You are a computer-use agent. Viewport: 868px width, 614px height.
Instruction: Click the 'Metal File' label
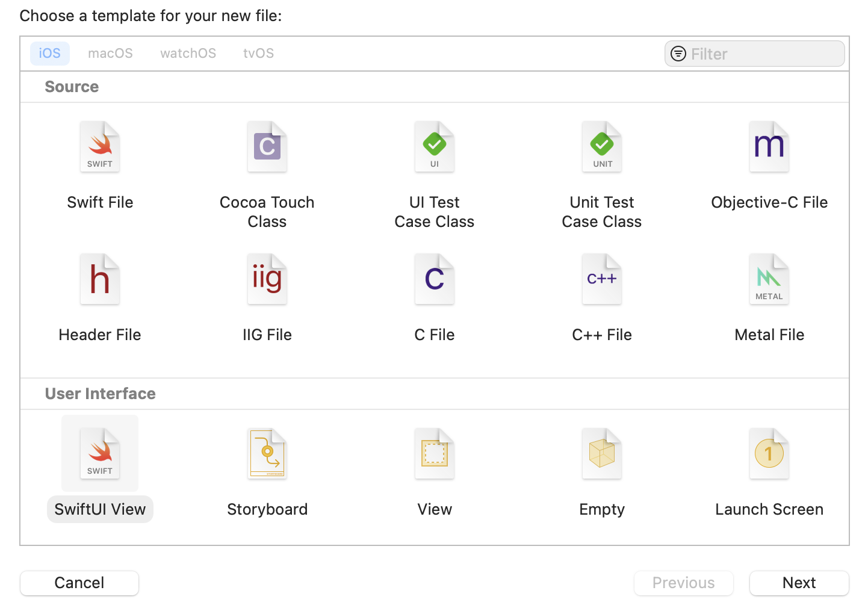pyautogui.click(x=769, y=335)
